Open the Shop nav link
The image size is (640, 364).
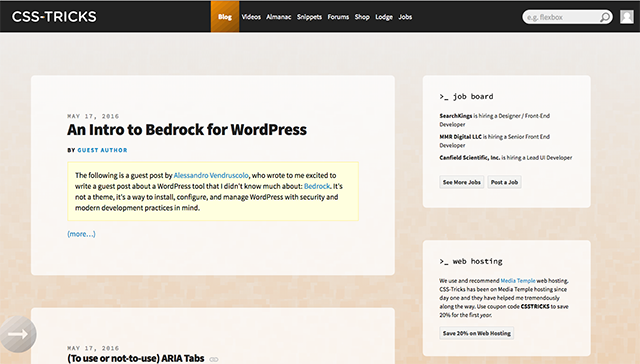(362, 17)
